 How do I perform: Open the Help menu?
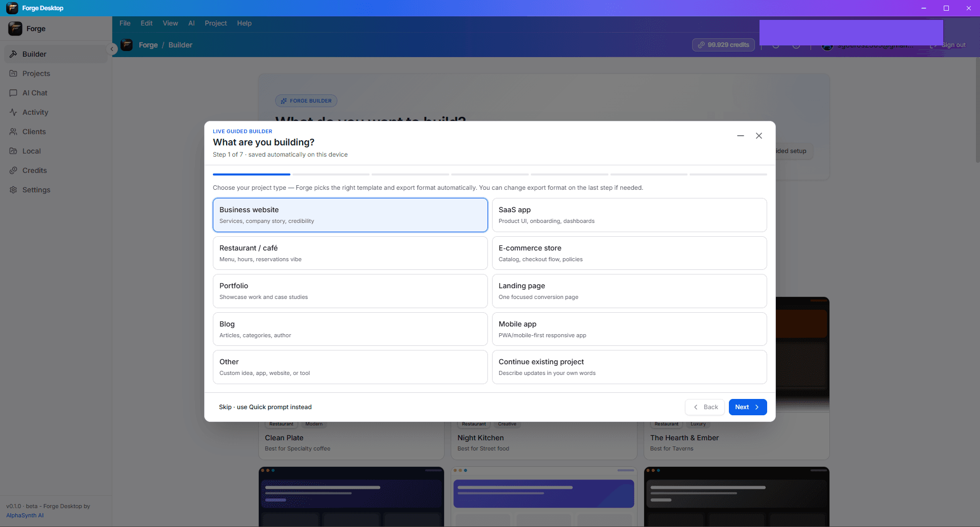244,23
